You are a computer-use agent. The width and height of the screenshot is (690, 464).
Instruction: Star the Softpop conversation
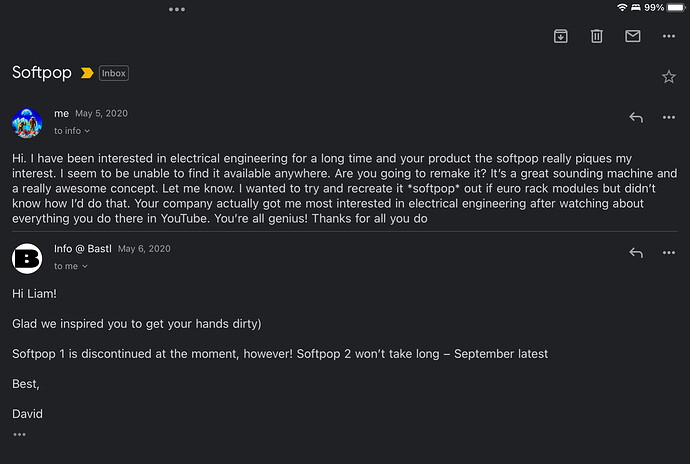coord(668,77)
